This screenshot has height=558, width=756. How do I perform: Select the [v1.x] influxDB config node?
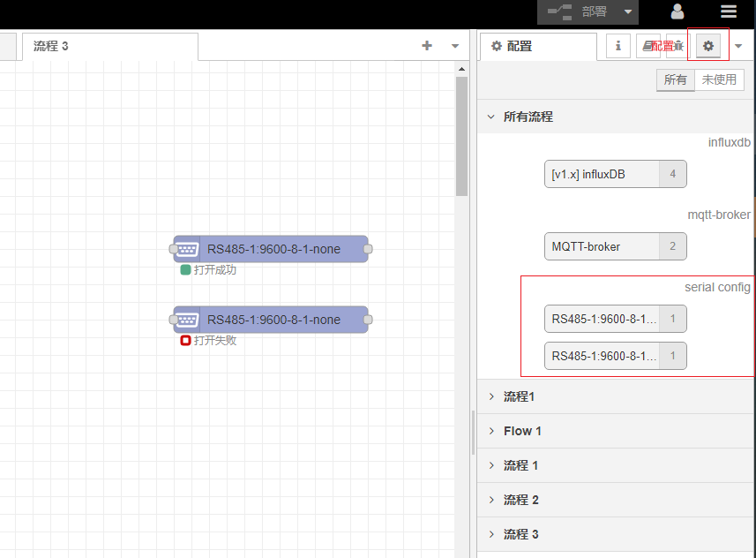coord(603,174)
